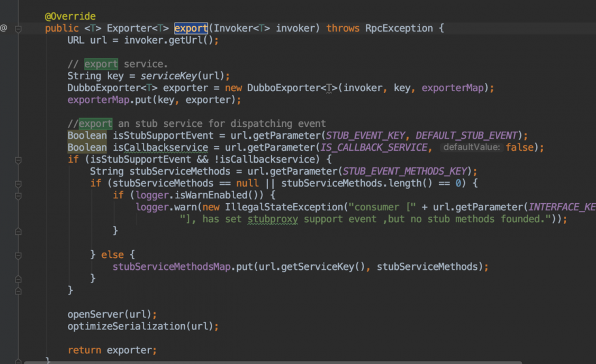
Task: Click 'exporterMap.put(key, exporter)' statement
Action: [x=154, y=100]
